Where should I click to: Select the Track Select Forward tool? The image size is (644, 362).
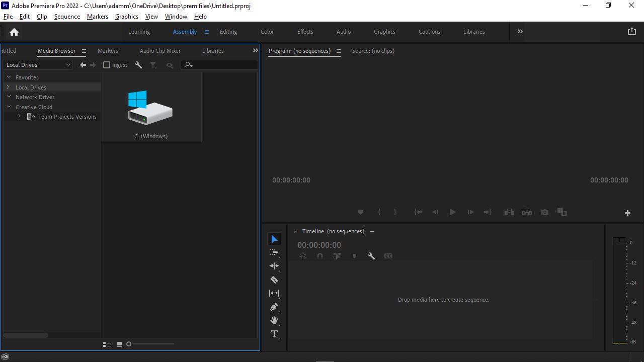coord(274,252)
